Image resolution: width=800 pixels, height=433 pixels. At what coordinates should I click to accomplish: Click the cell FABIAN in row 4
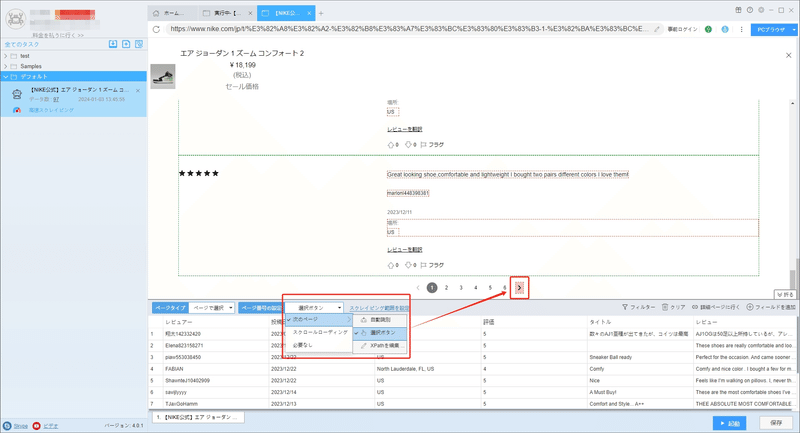click(x=215, y=369)
